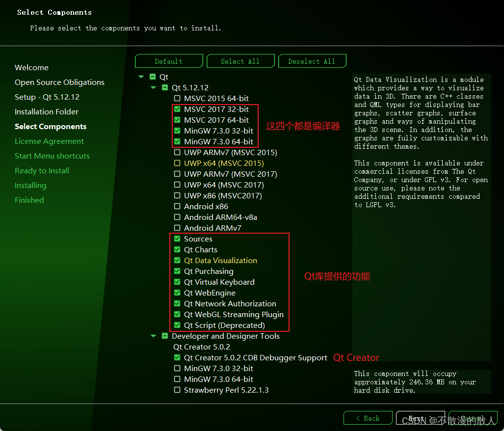Image resolution: width=504 pixels, height=431 pixels.
Task: Select the Android x86 row label
Action: click(x=206, y=206)
